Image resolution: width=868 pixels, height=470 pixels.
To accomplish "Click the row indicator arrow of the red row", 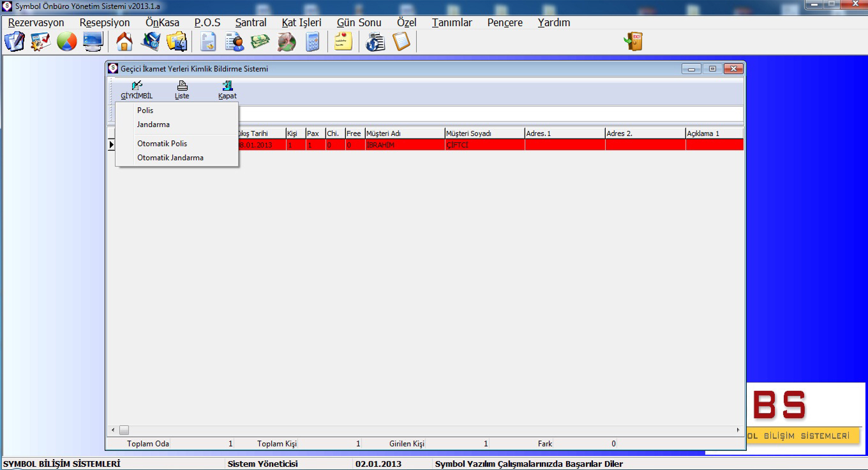I will coord(111,145).
